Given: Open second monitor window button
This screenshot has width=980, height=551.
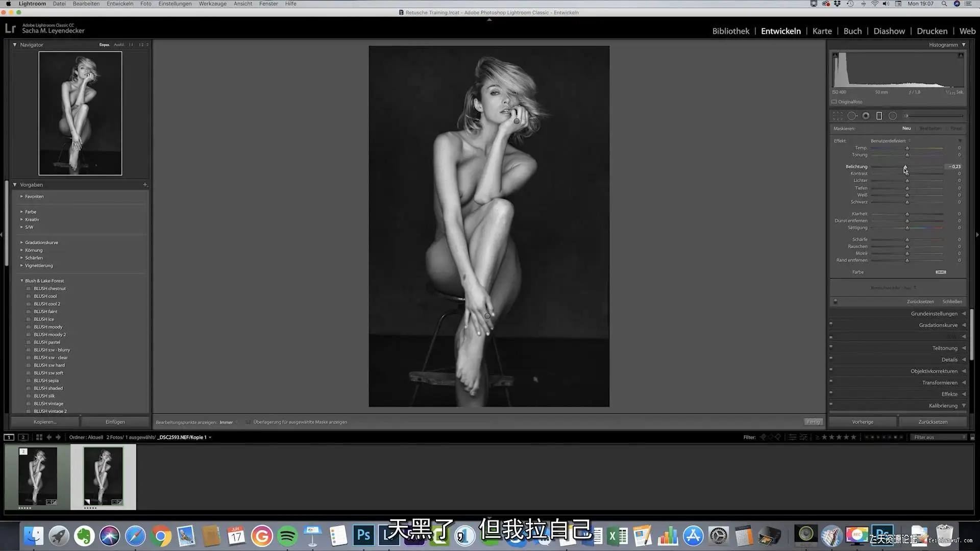Looking at the screenshot, I should pyautogui.click(x=23, y=437).
